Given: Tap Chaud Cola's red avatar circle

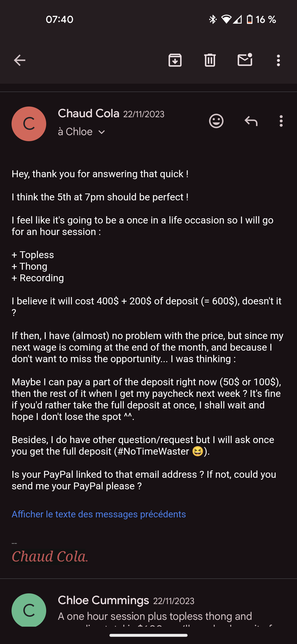Looking at the screenshot, I should click(x=29, y=124).
